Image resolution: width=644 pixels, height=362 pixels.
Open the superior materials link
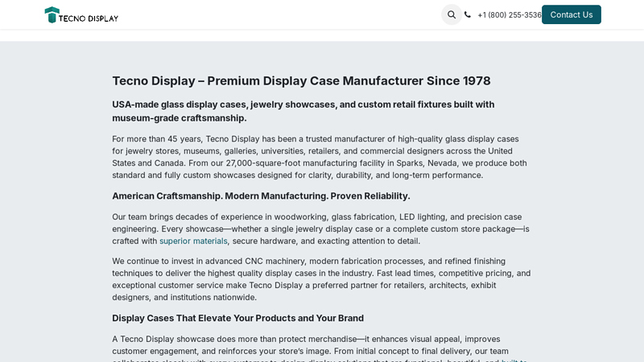tap(193, 241)
